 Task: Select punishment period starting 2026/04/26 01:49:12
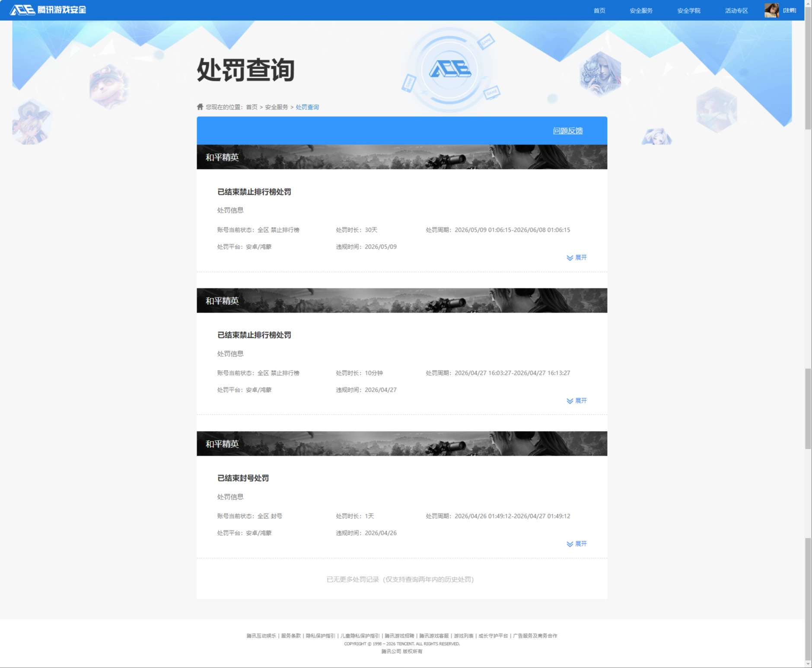(x=498, y=516)
